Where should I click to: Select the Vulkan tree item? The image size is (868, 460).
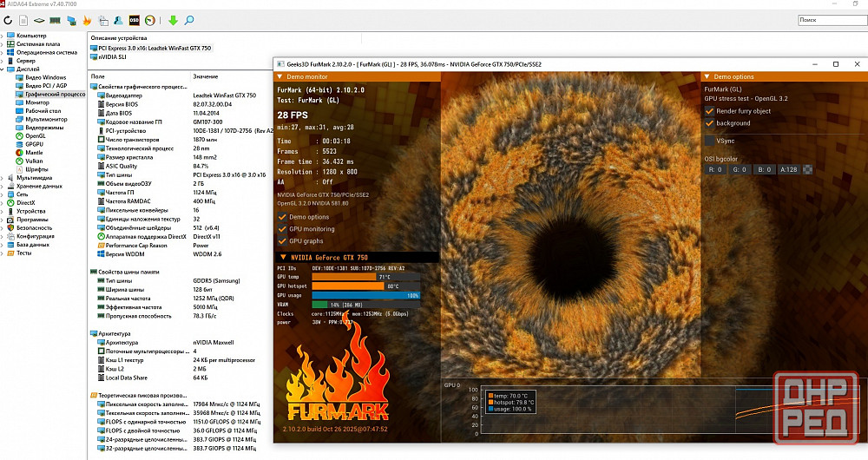(x=35, y=161)
